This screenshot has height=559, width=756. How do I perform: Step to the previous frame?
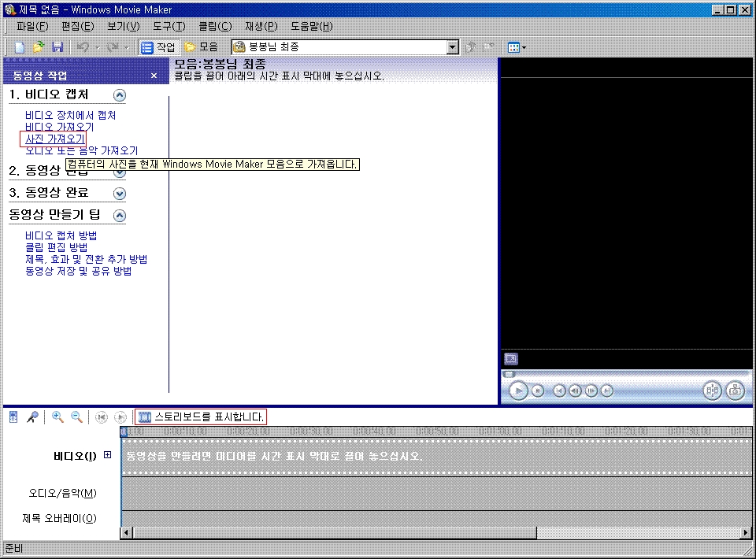click(x=575, y=391)
